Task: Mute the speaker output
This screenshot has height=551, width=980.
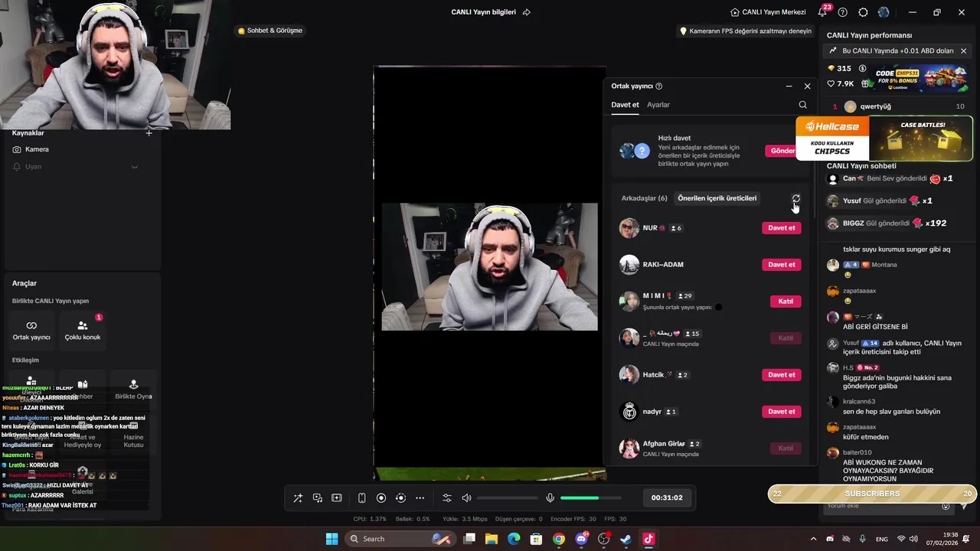Action: 466,498
